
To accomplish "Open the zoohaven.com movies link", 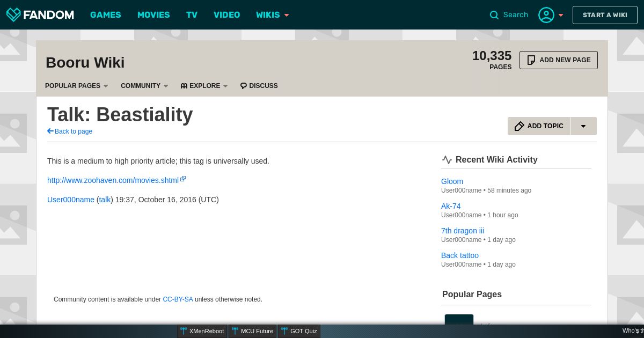I will pyautogui.click(x=113, y=180).
